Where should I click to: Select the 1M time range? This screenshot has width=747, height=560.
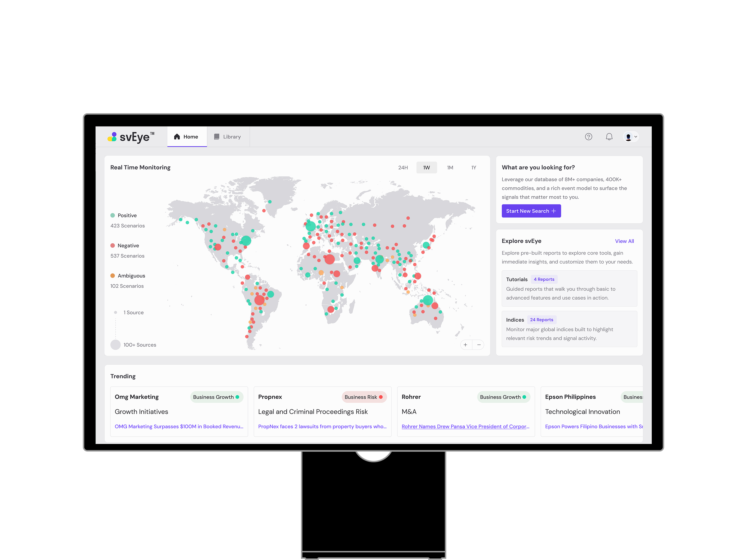(450, 167)
